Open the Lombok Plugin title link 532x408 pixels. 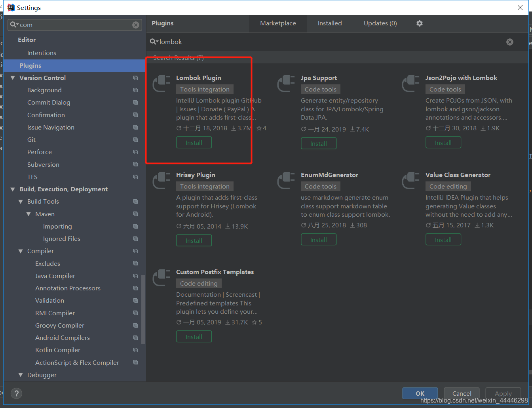click(x=199, y=78)
